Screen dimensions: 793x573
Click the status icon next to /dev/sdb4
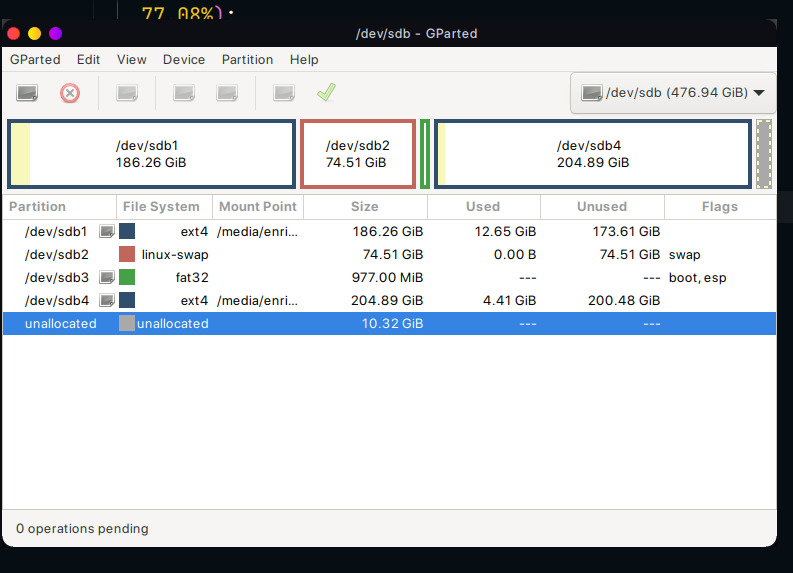[x=107, y=300]
